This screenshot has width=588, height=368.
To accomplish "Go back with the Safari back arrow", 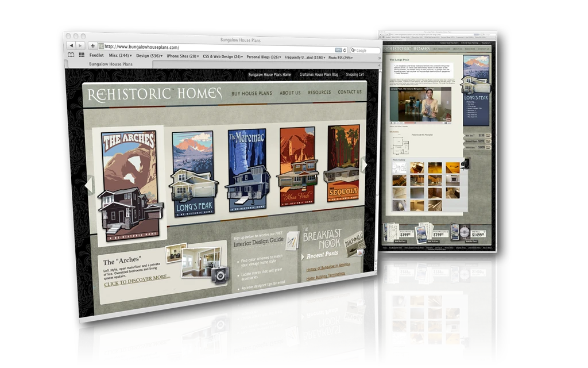I will (71, 45).
